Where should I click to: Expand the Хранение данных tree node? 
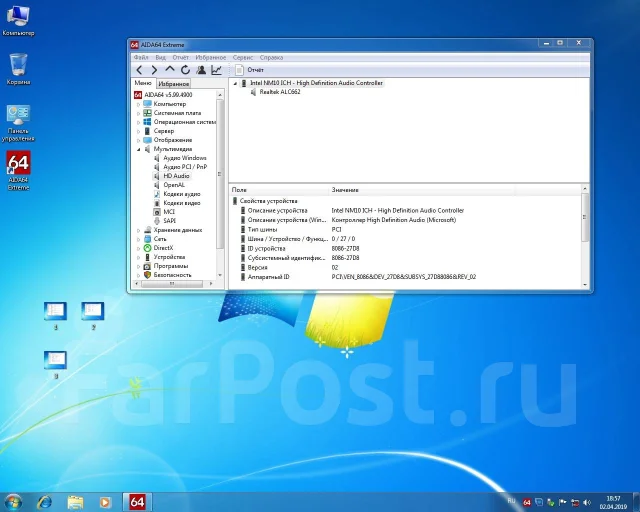138,230
